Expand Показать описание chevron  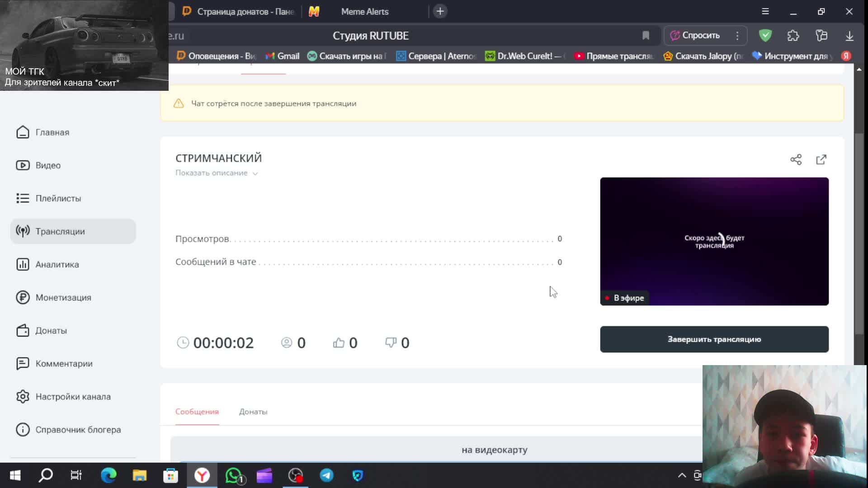pos(255,174)
